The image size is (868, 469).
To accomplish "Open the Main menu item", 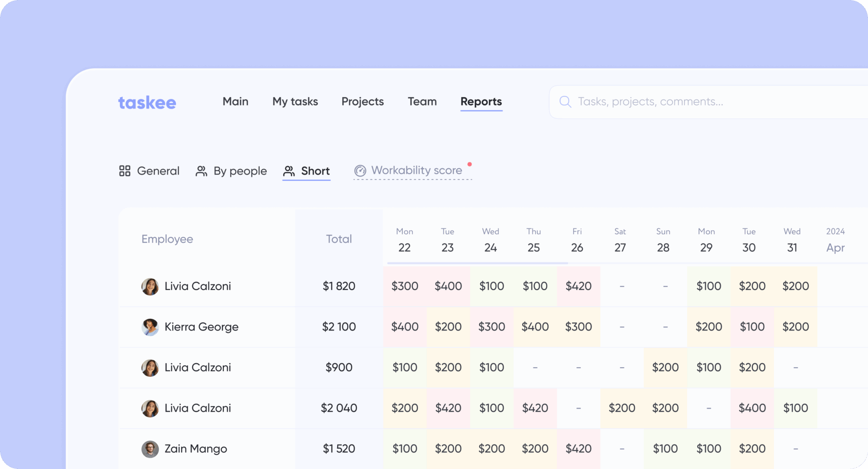I will tap(235, 102).
